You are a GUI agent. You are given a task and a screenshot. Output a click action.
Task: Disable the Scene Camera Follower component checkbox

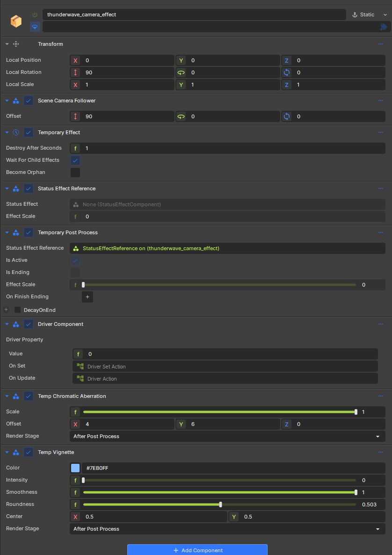tap(29, 101)
